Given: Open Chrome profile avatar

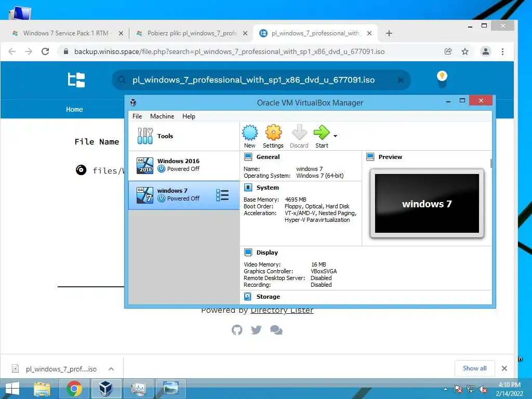Looking at the screenshot, I should point(486,51).
